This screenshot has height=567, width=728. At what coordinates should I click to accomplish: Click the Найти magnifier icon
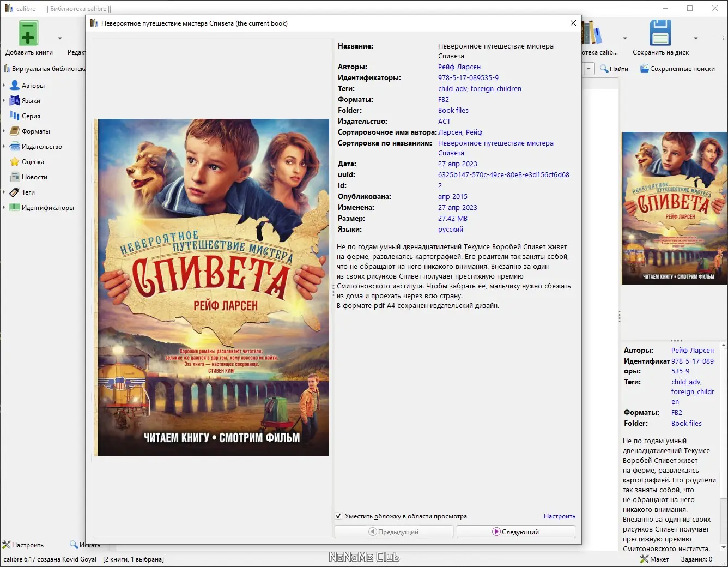click(x=604, y=69)
